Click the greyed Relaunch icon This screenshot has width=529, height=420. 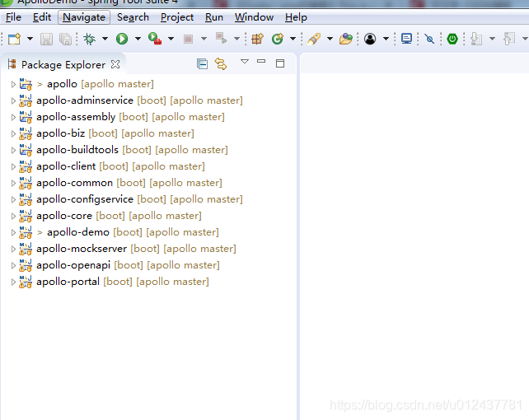point(222,39)
